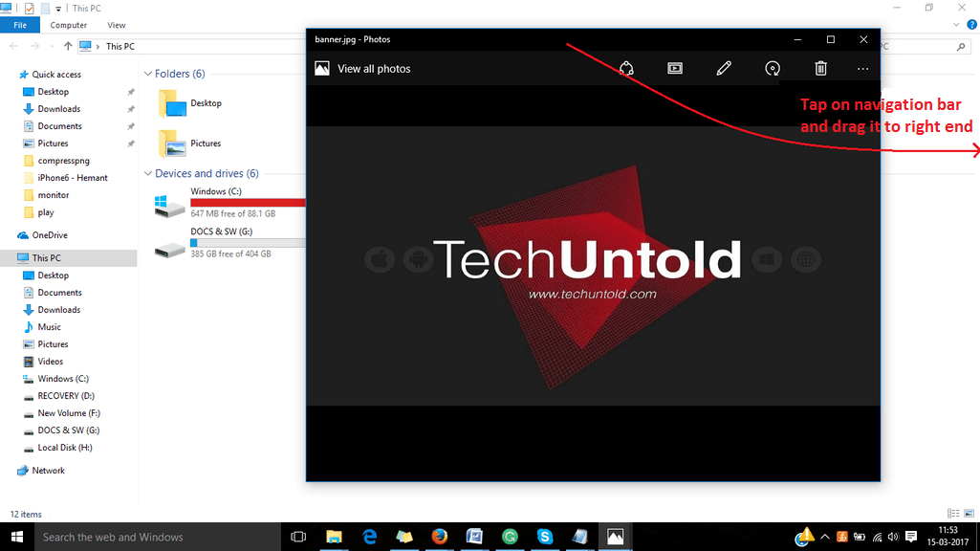Open the View ribbon tab

point(117,25)
